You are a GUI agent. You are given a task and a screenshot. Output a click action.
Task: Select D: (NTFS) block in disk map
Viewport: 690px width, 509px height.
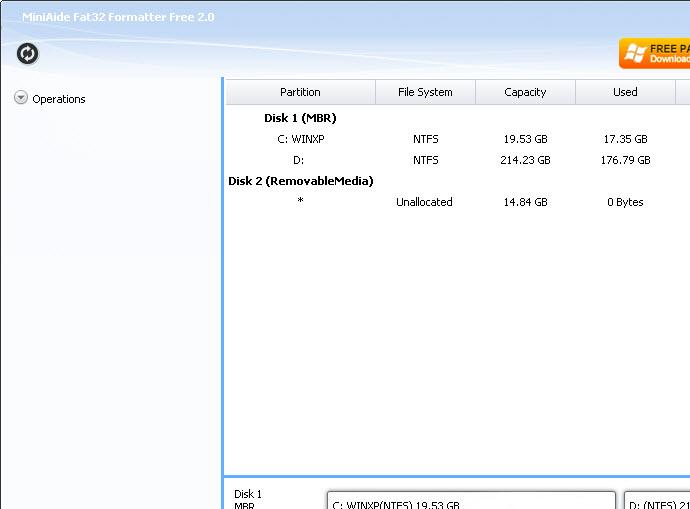[x=657, y=500]
